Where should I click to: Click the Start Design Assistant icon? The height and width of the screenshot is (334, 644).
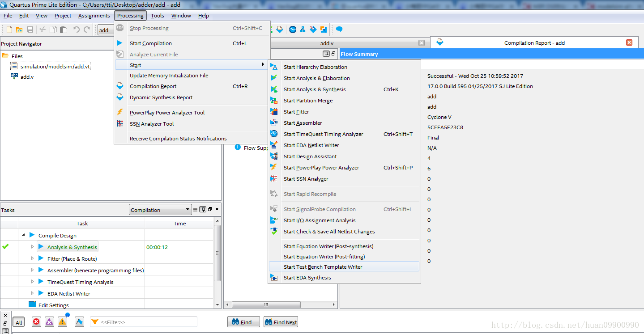(274, 156)
